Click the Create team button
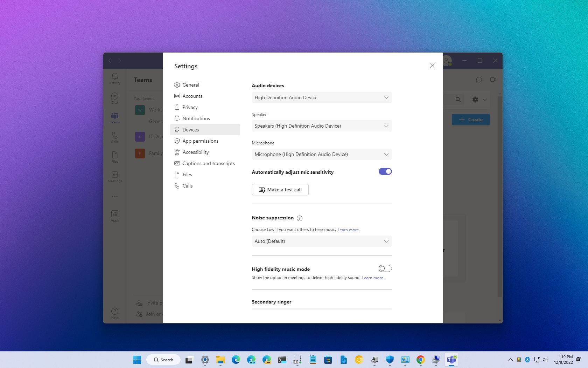This screenshot has width=588, height=368. [471, 120]
